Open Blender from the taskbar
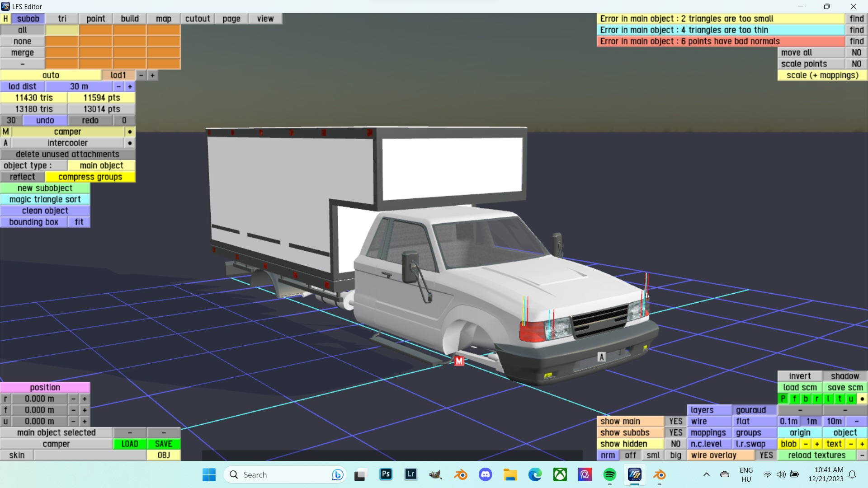Screen dimensions: 868x488 (461, 474)
